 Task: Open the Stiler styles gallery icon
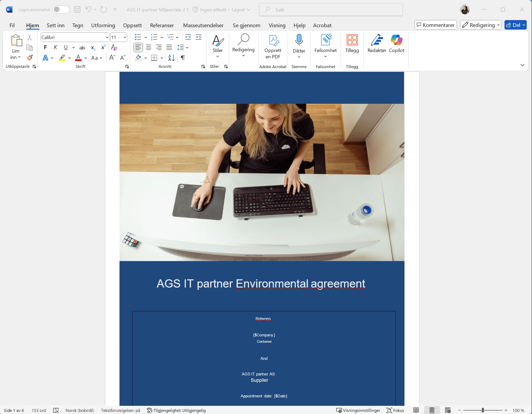pyautogui.click(x=218, y=41)
